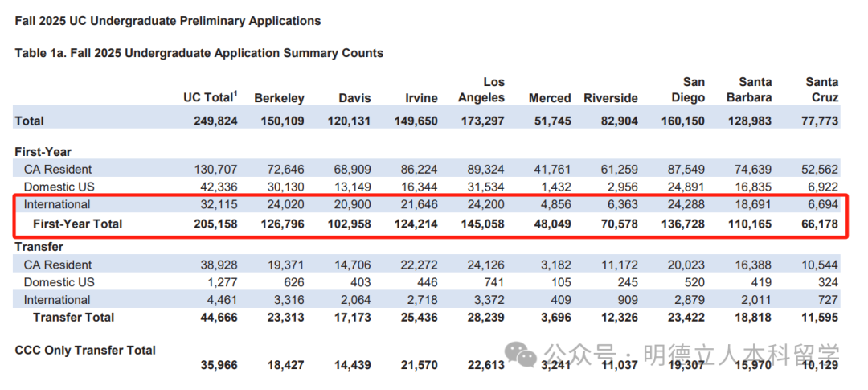Click CCC Only Transfer Total label
Image resolution: width=868 pixels, height=390 pixels.
85,350
